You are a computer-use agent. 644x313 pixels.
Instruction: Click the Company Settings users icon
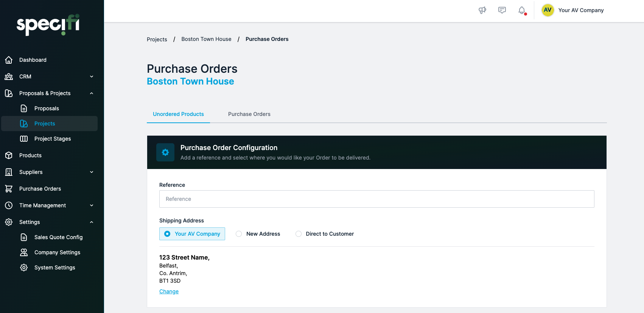click(24, 252)
